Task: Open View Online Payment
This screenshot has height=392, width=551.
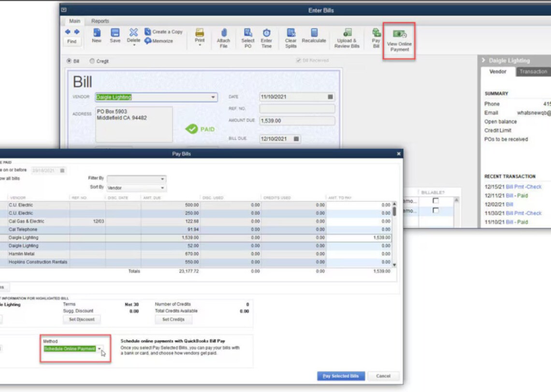Action: click(399, 41)
